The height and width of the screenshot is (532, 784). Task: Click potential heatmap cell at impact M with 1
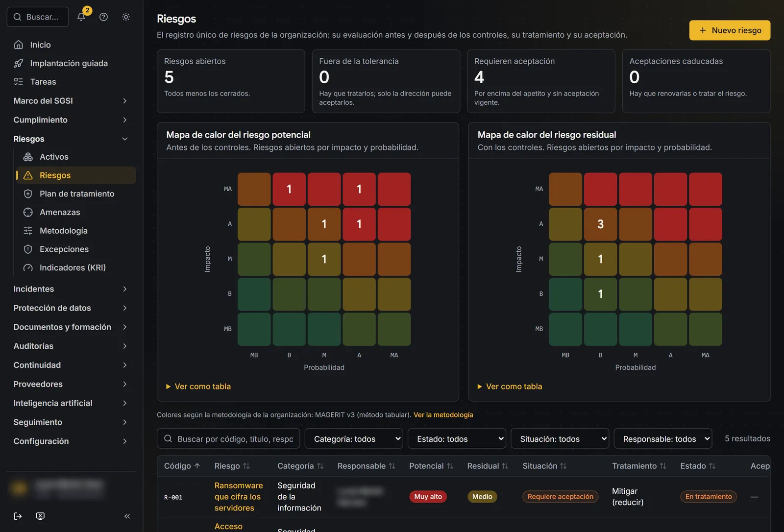(324, 259)
